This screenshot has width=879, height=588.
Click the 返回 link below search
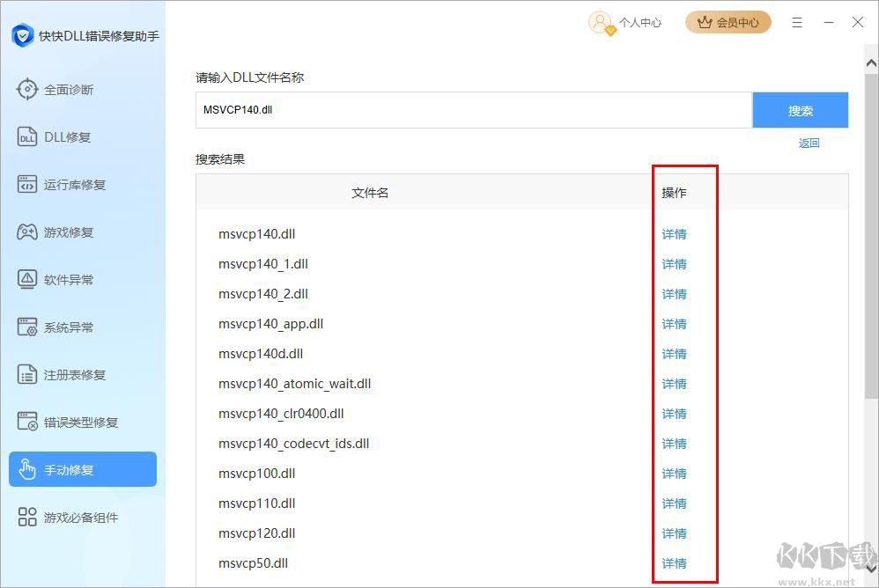coord(809,142)
